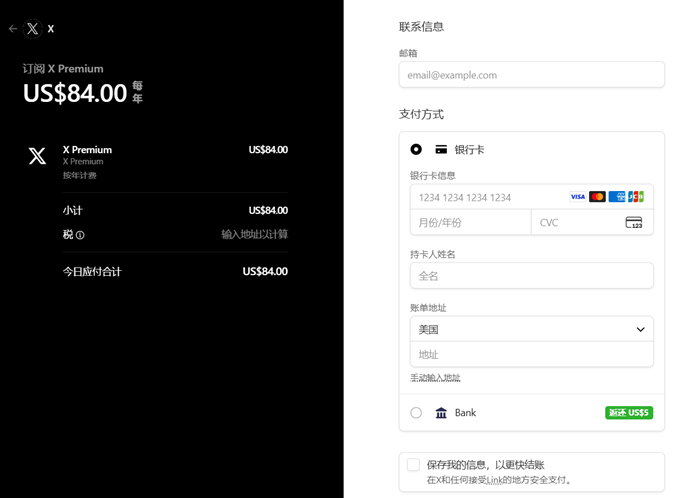Click the X logo in header
Image resolution: width=680 pixels, height=498 pixels.
point(33,29)
